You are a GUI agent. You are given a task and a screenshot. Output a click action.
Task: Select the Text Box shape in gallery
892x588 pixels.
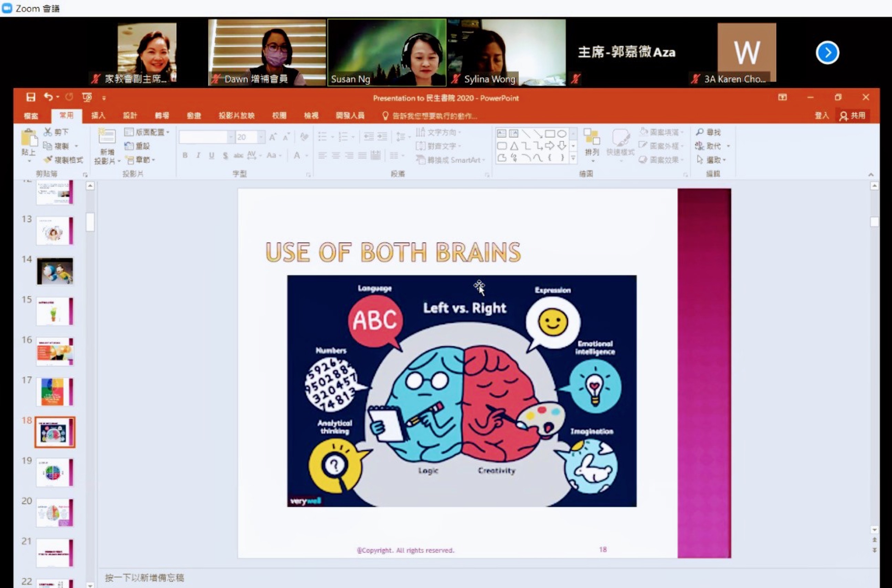pos(502,133)
